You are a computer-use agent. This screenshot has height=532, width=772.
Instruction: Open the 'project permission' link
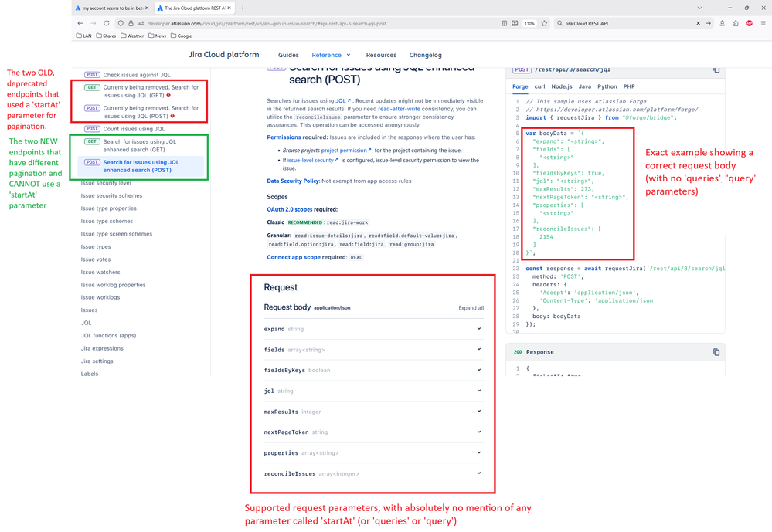346,151
